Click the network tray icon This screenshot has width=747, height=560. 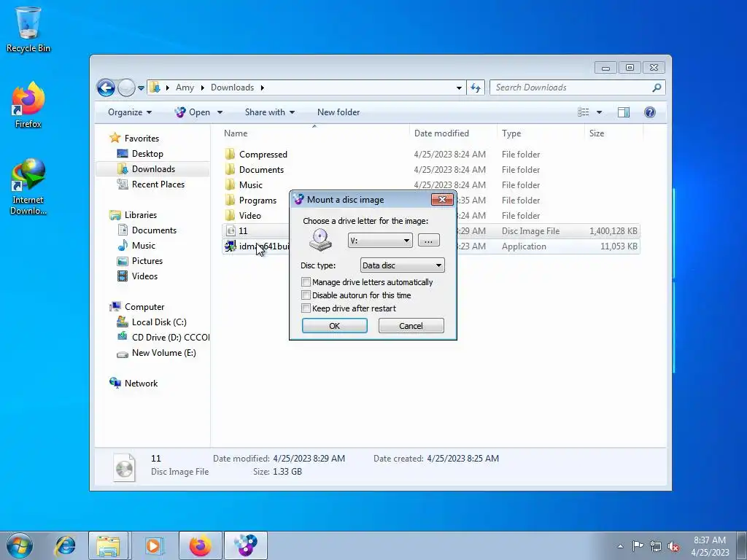[x=656, y=546]
